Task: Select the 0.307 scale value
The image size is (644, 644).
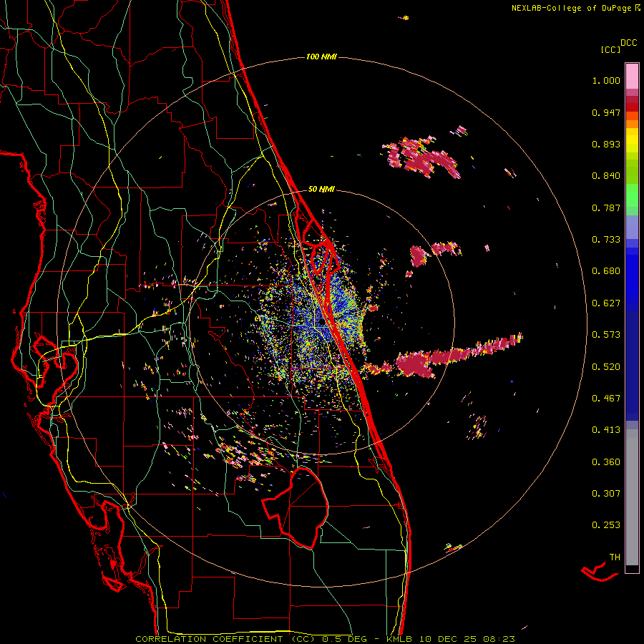Action: (606, 494)
